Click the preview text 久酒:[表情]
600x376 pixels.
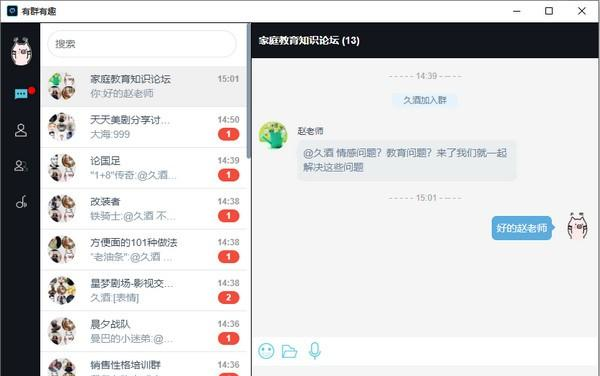114,298
